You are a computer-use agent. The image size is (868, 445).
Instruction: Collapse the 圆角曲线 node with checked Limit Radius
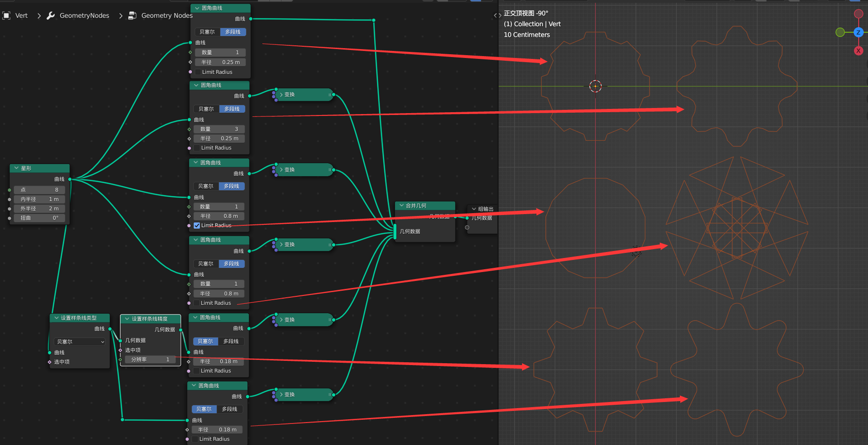pos(196,163)
